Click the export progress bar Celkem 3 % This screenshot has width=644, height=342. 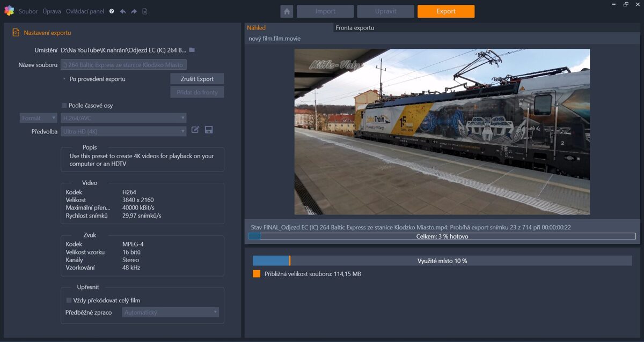(442, 236)
